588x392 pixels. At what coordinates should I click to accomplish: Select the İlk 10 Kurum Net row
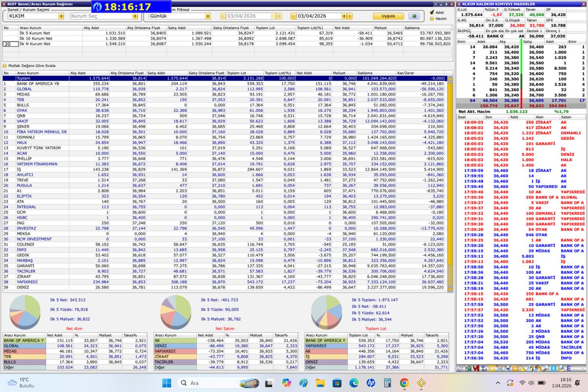click(x=227, y=38)
